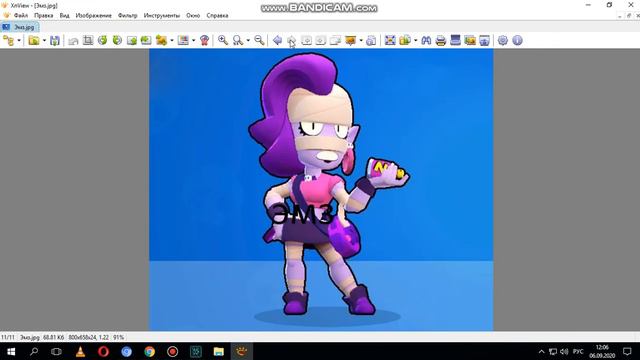640x360 pixels.
Task: Expand dropdown arrow next to open folder
Action: tap(44, 40)
